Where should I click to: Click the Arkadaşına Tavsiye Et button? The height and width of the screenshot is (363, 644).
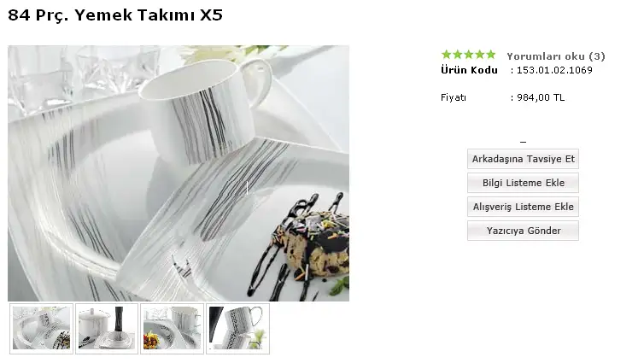[x=523, y=159]
